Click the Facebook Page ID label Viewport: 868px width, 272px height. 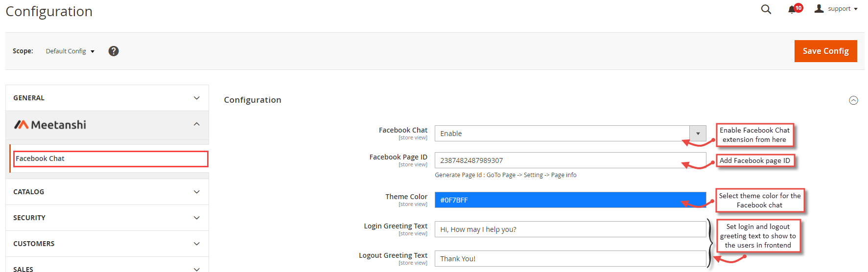tap(398, 157)
